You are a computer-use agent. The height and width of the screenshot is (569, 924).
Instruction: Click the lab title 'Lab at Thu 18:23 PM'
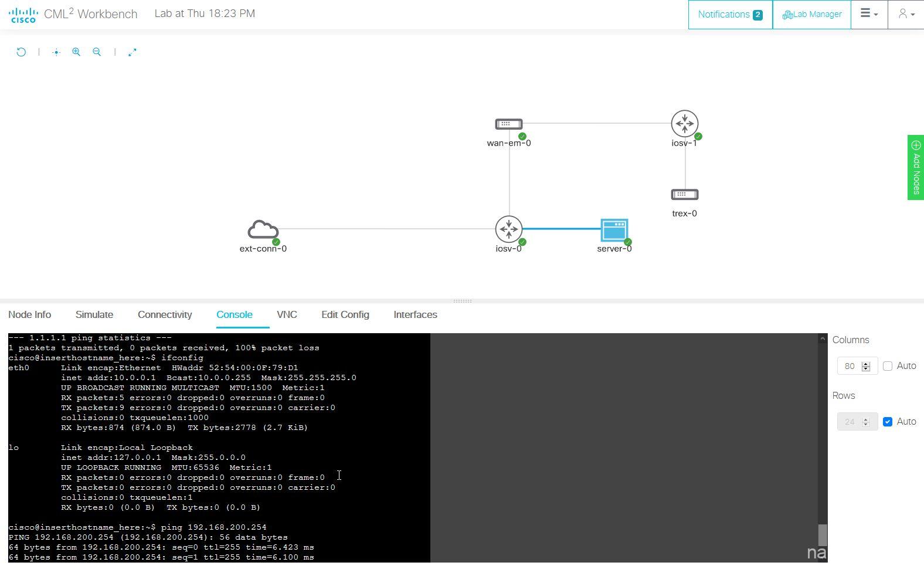pos(205,13)
